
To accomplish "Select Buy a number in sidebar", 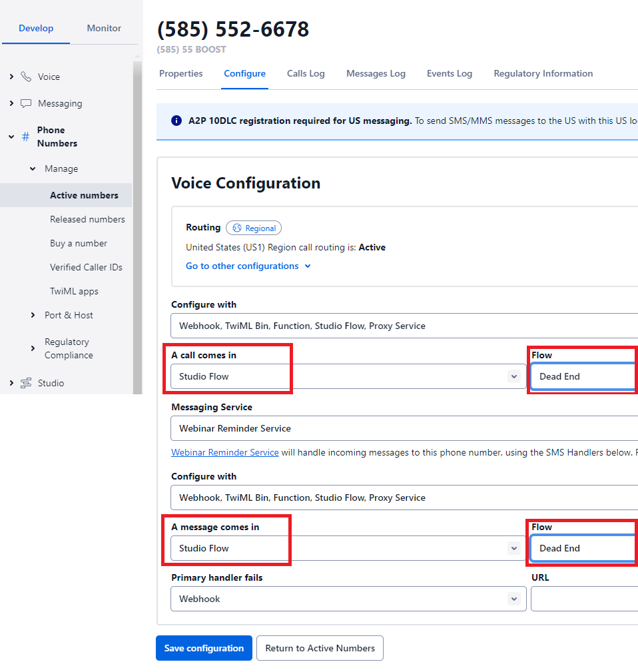I will [x=79, y=243].
